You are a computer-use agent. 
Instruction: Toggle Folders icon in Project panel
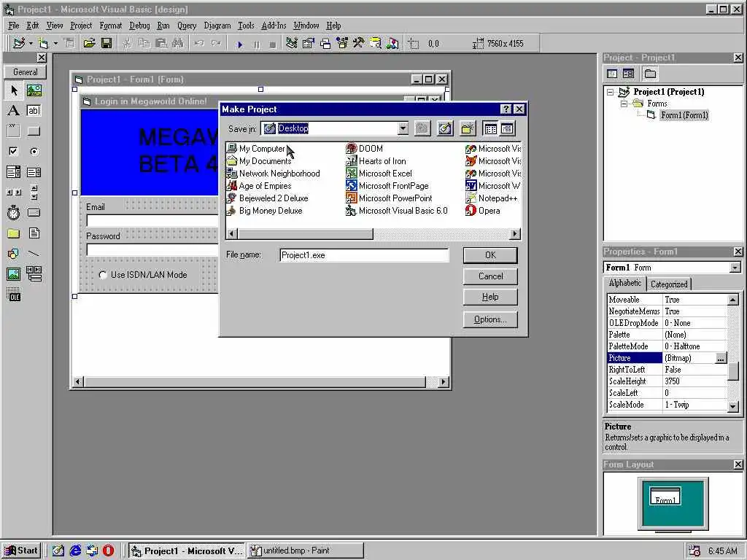[x=650, y=74]
